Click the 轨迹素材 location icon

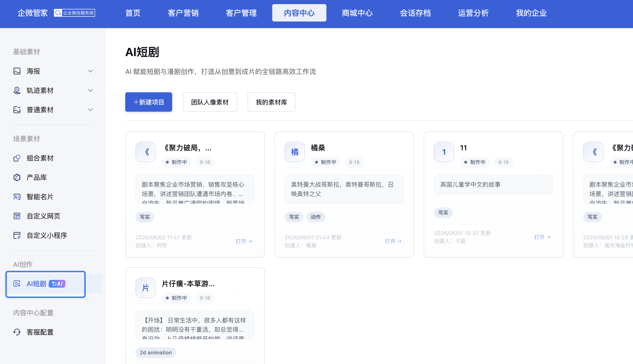coord(17,90)
